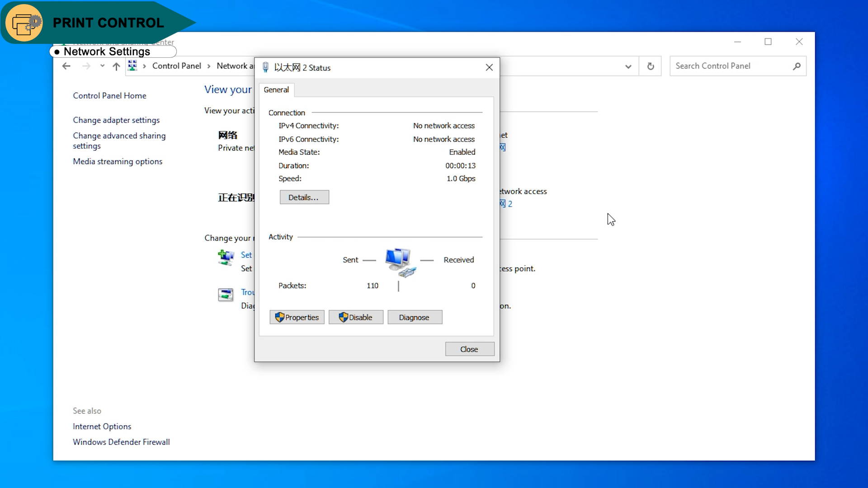Open adapter Properties
The height and width of the screenshot is (488, 868).
[297, 317]
